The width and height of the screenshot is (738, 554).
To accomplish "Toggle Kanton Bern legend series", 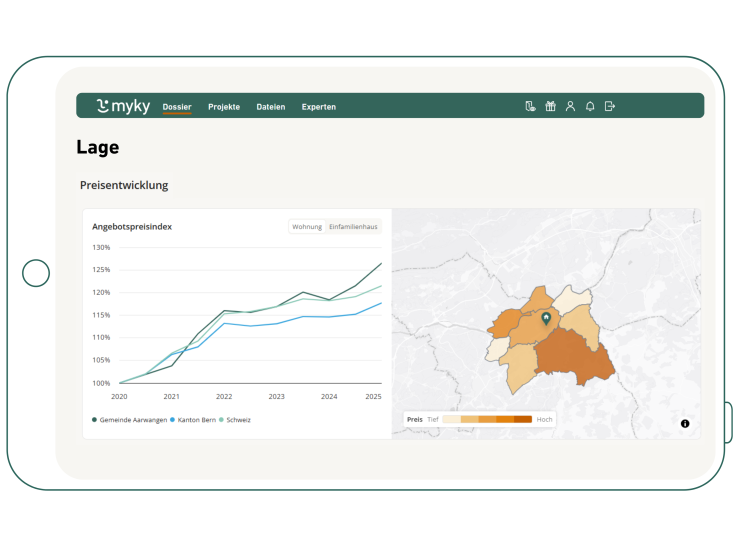I will coord(193,420).
